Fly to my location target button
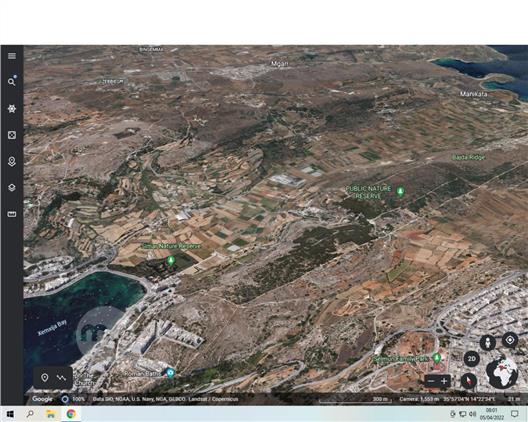This screenshot has width=528, height=422. point(510,340)
